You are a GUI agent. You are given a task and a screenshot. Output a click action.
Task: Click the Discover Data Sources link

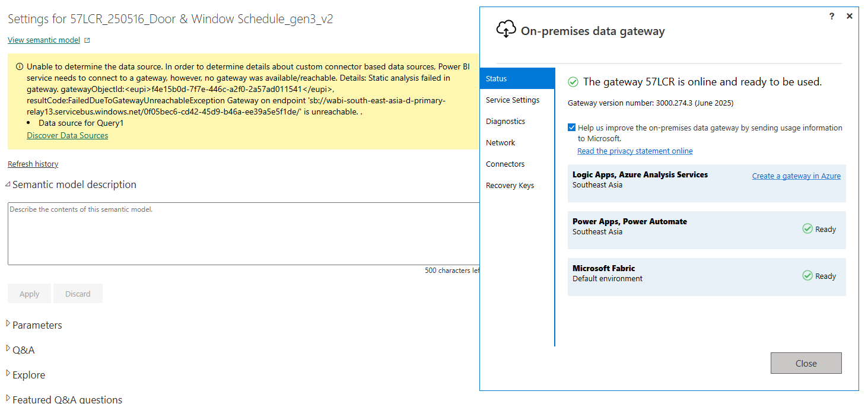(x=68, y=135)
